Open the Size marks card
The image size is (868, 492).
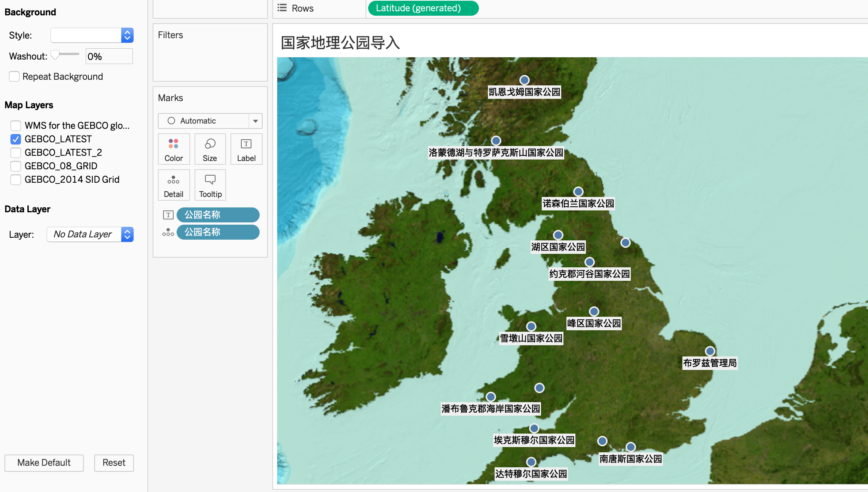click(x=210, y=149)
